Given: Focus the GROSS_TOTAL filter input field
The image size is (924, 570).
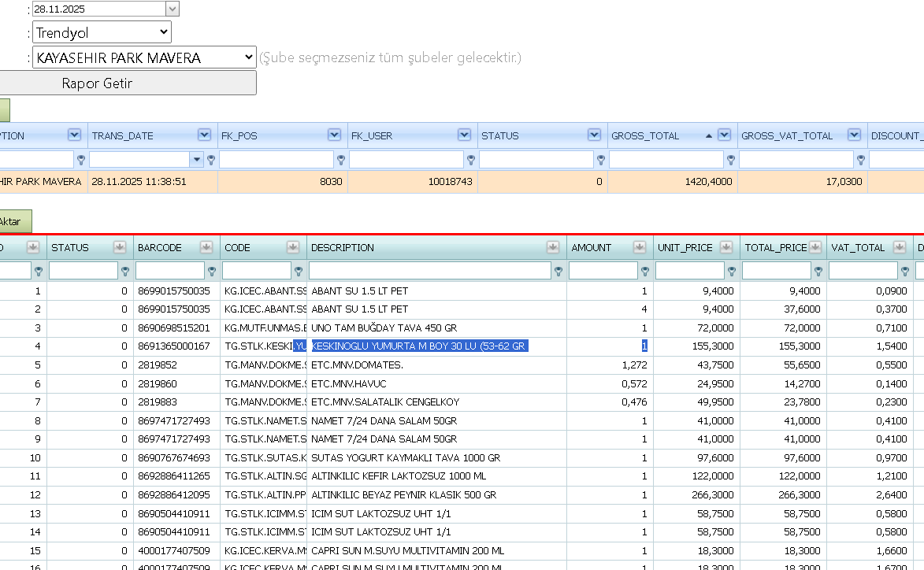Looking at the screenshot, I should coord(666,160).
